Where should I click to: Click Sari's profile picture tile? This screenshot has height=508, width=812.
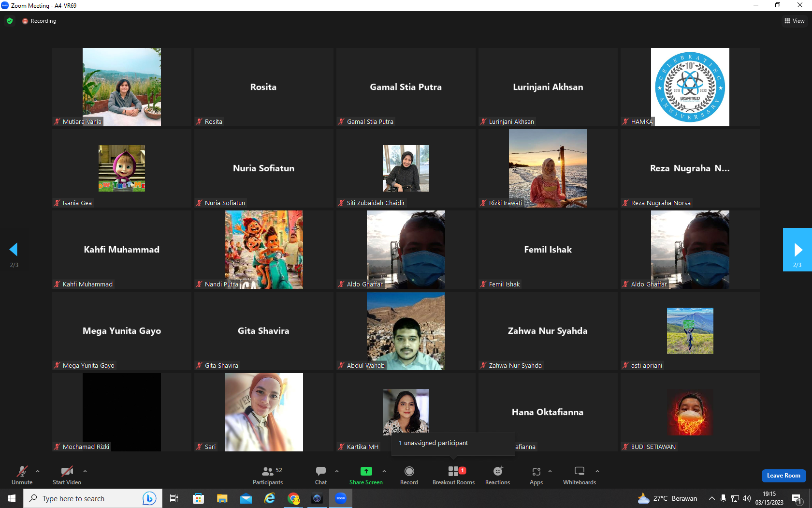coord(264,412)
